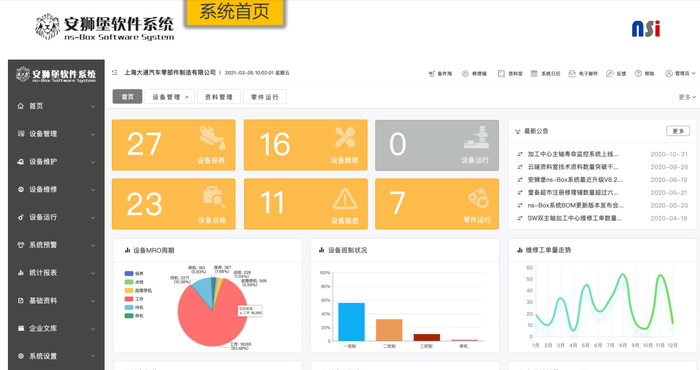Open the 更多 tabs dropdown

[x=687, y=97]
